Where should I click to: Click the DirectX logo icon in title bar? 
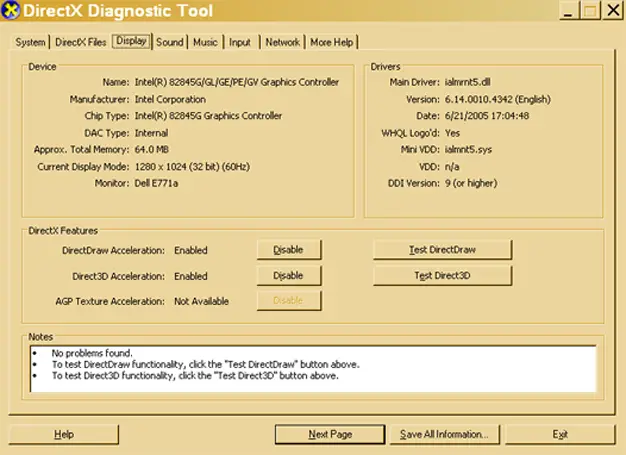pyautogui.click(x=10, y=10)
